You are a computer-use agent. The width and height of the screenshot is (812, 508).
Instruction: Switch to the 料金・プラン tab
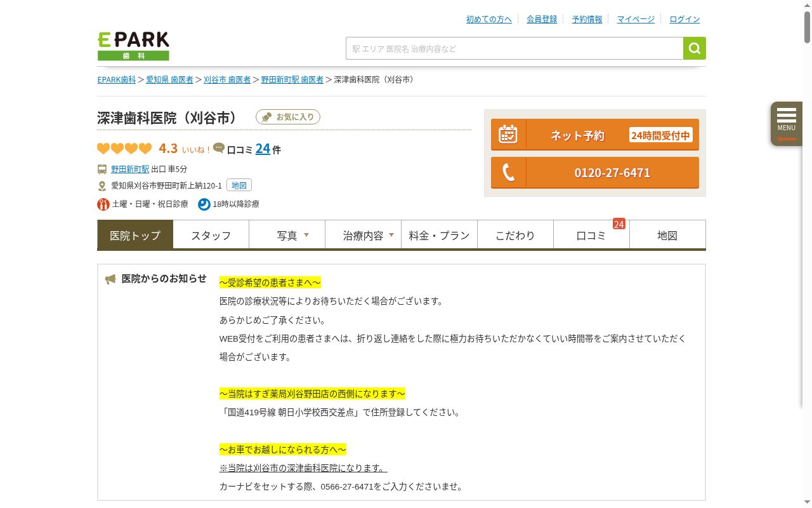(440, 235)
